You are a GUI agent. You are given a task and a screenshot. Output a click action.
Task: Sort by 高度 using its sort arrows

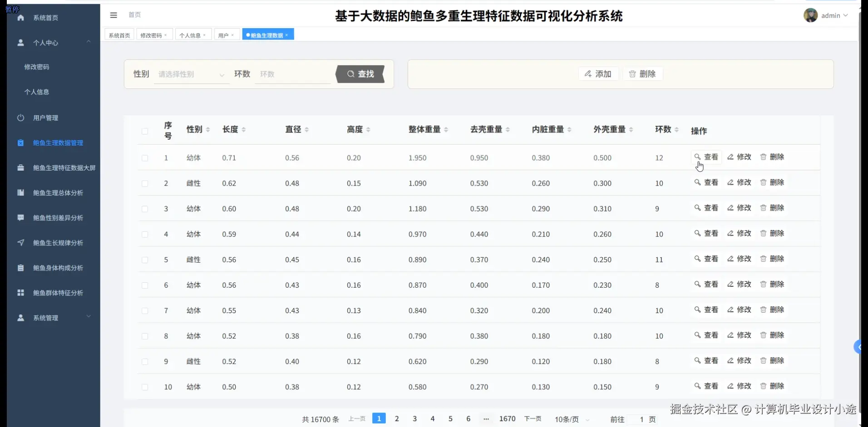(368, 130)
